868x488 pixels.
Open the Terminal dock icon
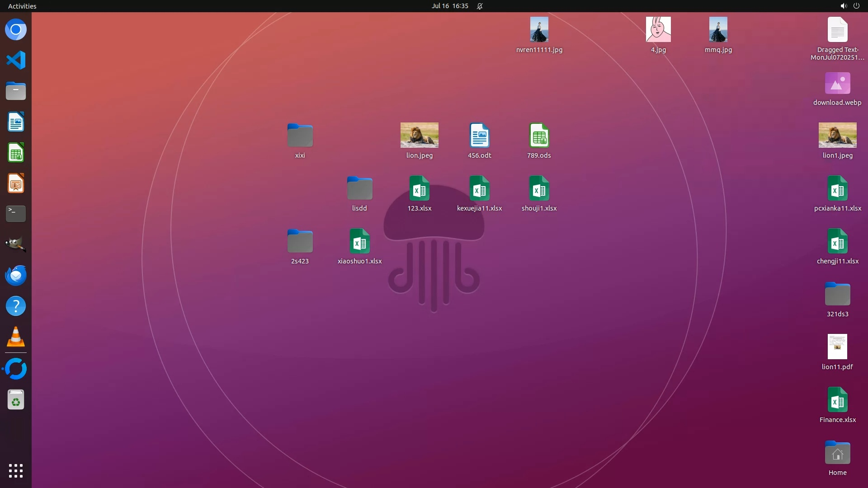tap(16, 214)
